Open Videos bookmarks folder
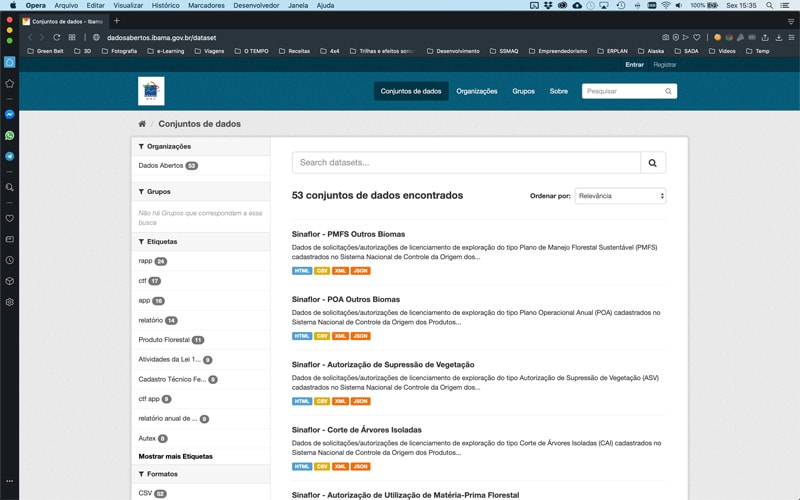This screenshot has width=800, height=500. pos(722,51)
